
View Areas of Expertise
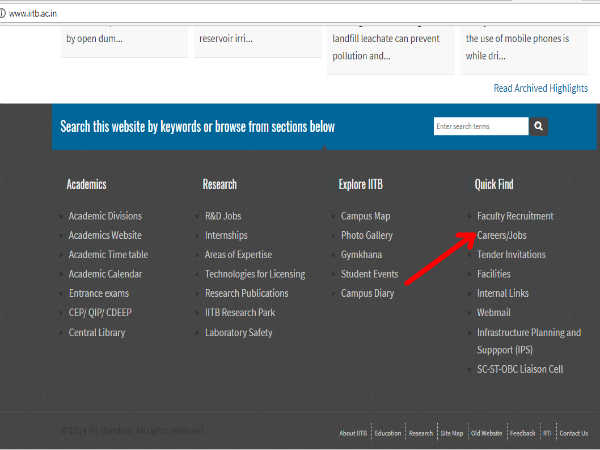[238, 254]
